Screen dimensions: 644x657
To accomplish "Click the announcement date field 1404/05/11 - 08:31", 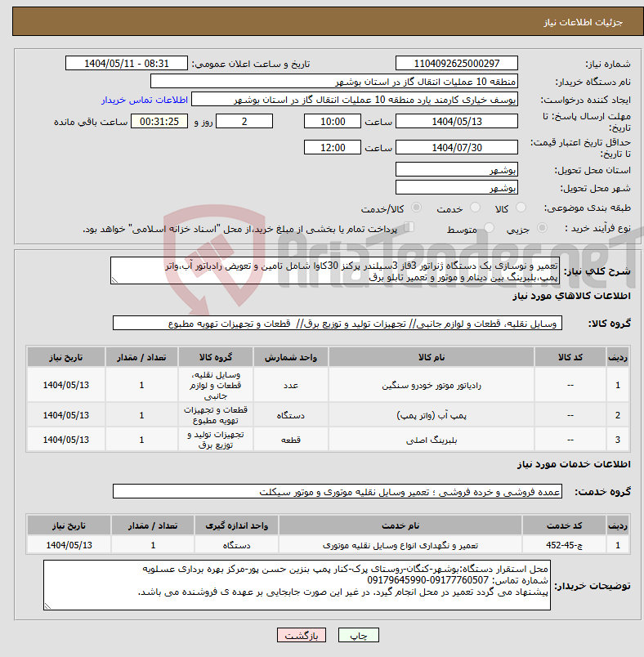I will coord(127,63).
